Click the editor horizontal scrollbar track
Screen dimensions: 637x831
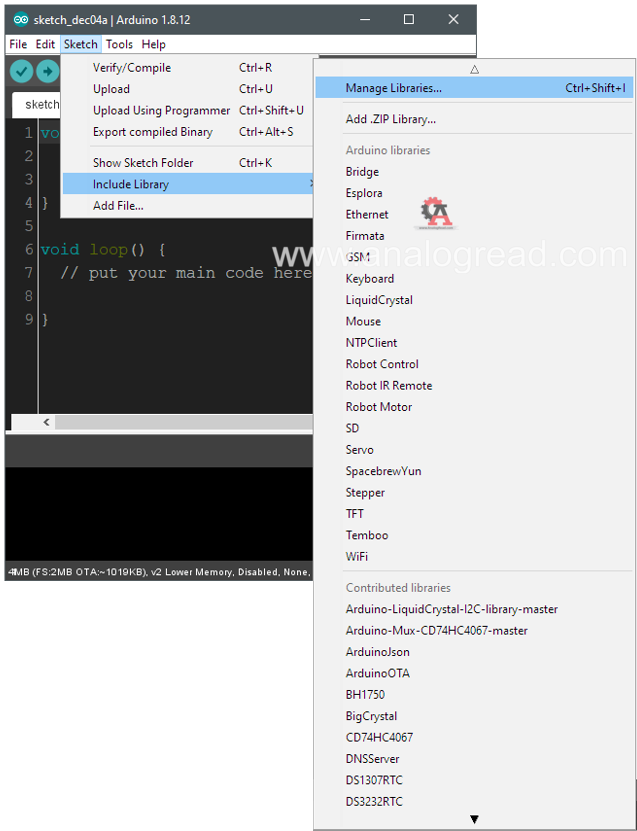[183, 422]
